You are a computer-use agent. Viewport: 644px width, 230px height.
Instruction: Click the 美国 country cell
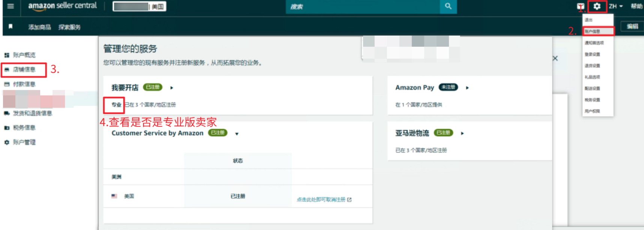tap(129, 196)
